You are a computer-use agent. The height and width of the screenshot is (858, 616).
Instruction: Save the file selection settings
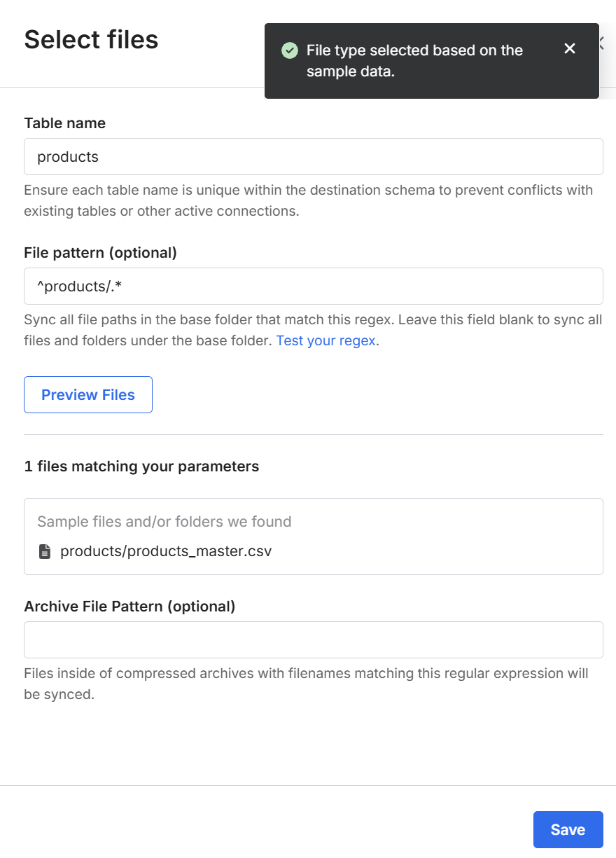coord(568,829)
